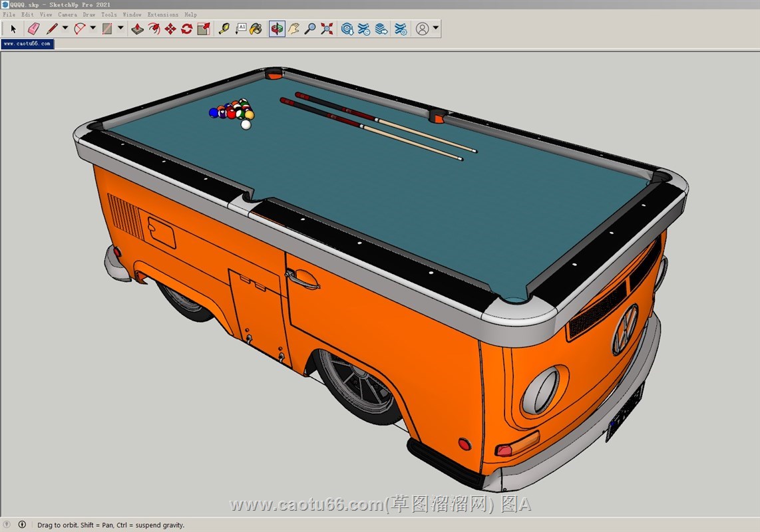Select the arrow Select tool
Viewport: 760px width, 532px height.
click(13, 29)
